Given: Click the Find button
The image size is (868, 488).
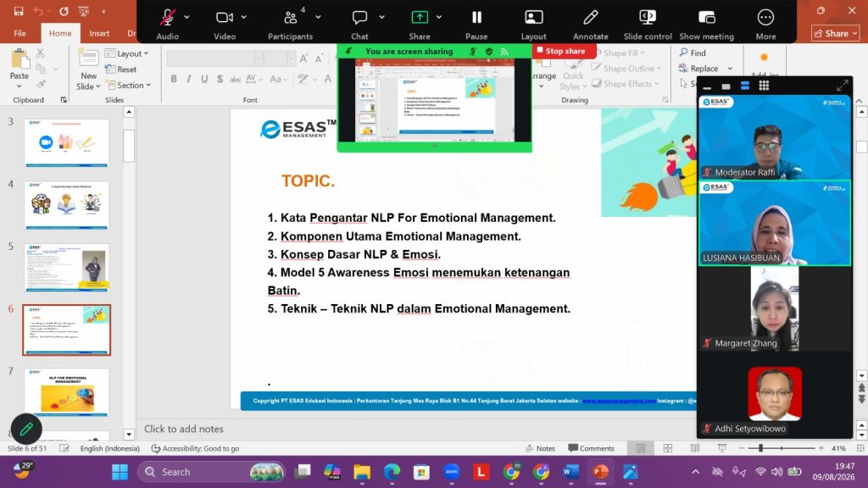Looking at the screenshot, I should (x=693, y=53).
